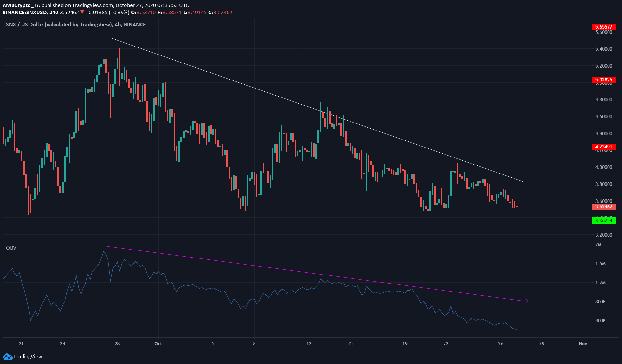Click the 4.80000 price axis value

(604, 100)
